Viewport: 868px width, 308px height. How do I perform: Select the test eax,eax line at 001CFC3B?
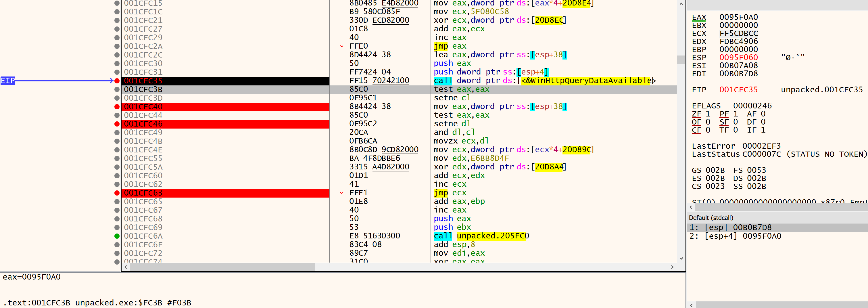click(x=461, y=89)
